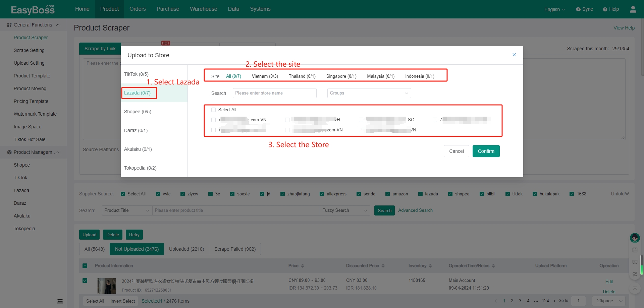Open the customer service avatar icon

coord(635,238)
